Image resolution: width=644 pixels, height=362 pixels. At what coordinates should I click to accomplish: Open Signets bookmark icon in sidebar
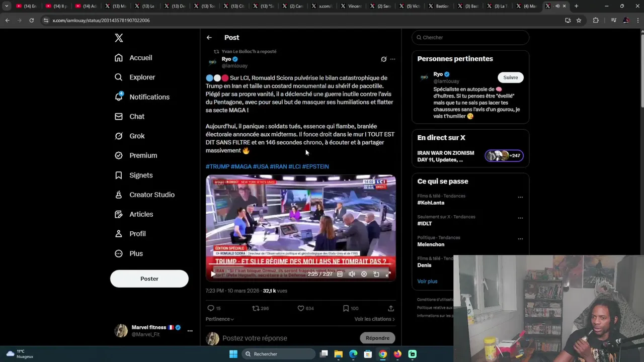tap(119, 175)
